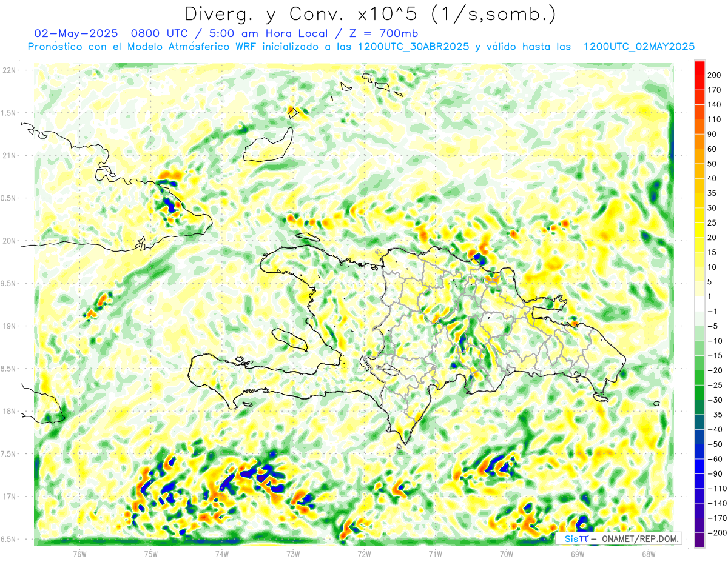Click the positive '20' color scale label

(713, 238)
